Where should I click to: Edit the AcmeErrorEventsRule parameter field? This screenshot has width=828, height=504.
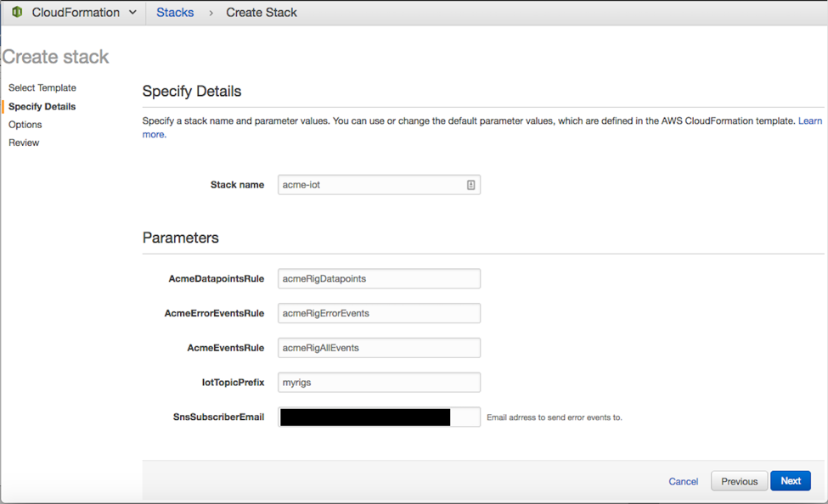[x=379, y=313]
